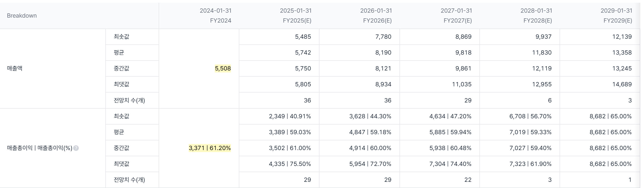
Task: Click 전망치 수(개) label in the 매출총이익 section
Action: pyautogui.click(x=129, y=180)
